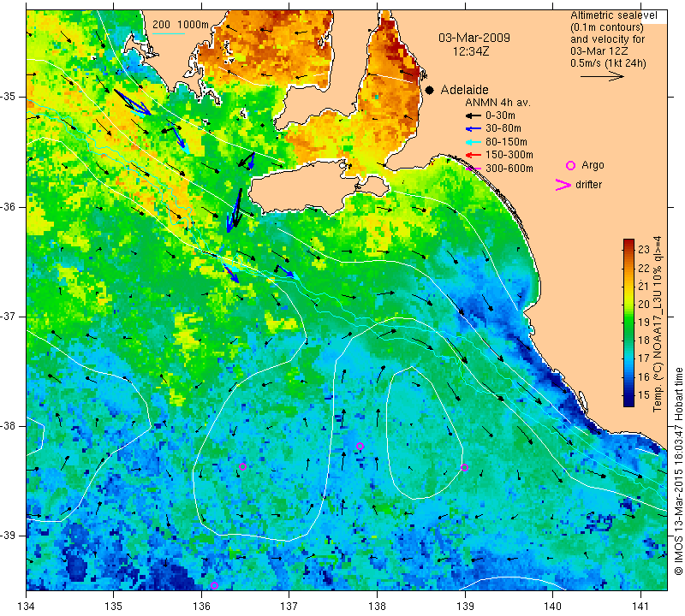Click the '0.5m/s (1kt 24h)' scale text
This screenshot has height=616, width=685.
[608, 63]
